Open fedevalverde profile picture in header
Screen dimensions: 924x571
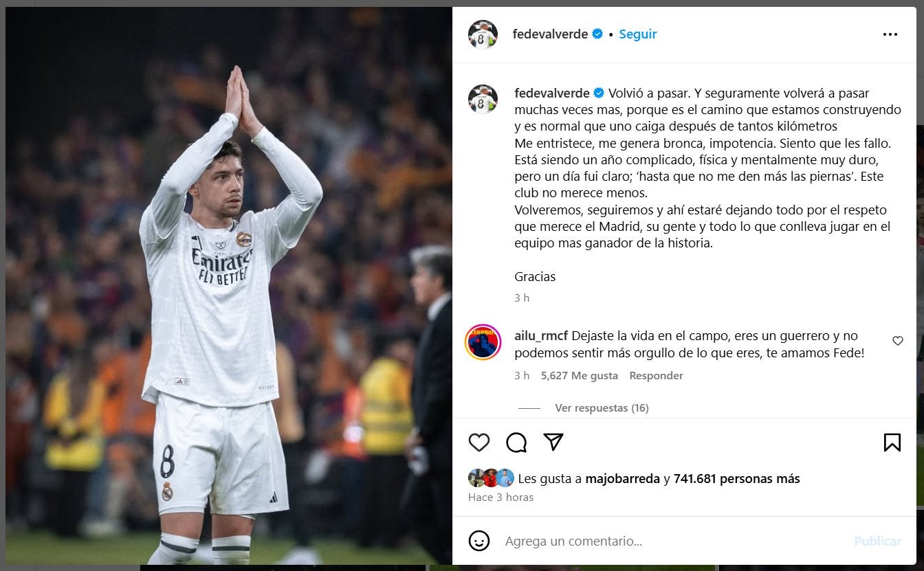click(x=483, y=34)
